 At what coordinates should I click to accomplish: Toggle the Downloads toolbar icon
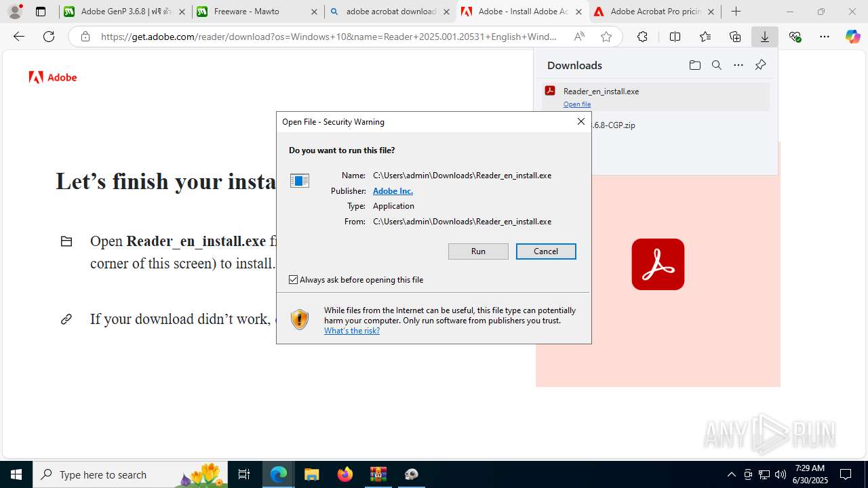pos(765,37)
